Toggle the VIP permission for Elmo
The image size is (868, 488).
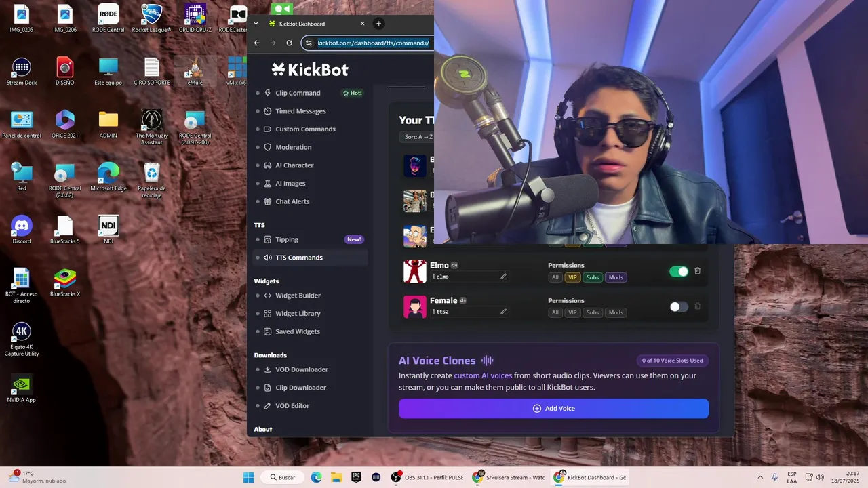tap(573, 277)
